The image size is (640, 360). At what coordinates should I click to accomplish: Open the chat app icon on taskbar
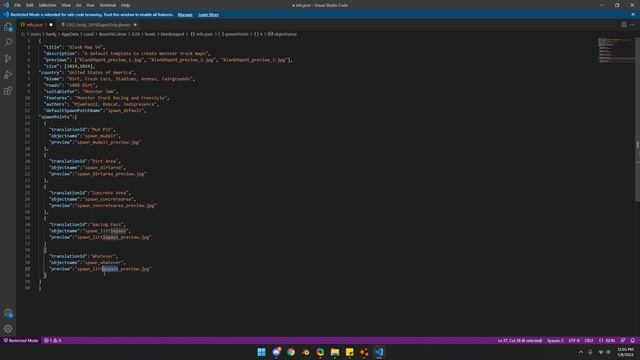tap(276, 352)
